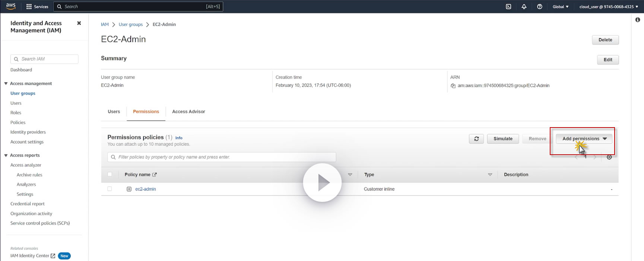Focus the top Search bar

tap(138, 7)
